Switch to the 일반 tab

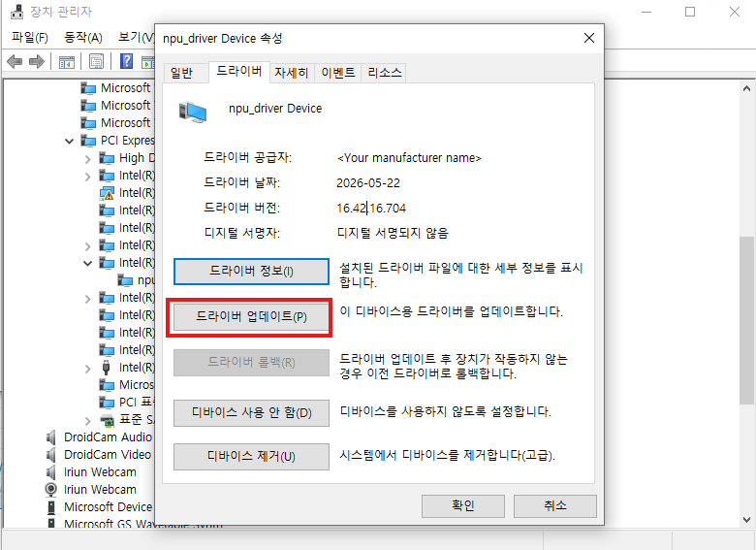pyautogui.click(x=181, y=73)
